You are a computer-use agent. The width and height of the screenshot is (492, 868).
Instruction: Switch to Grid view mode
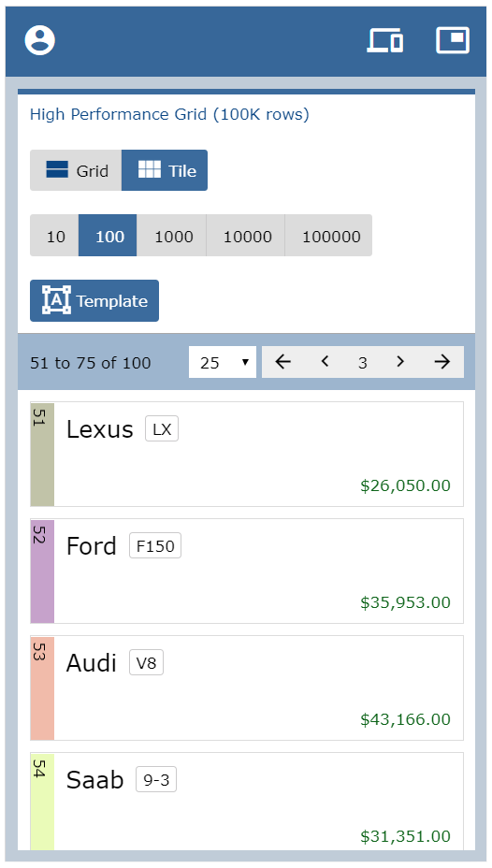(76, 170)
